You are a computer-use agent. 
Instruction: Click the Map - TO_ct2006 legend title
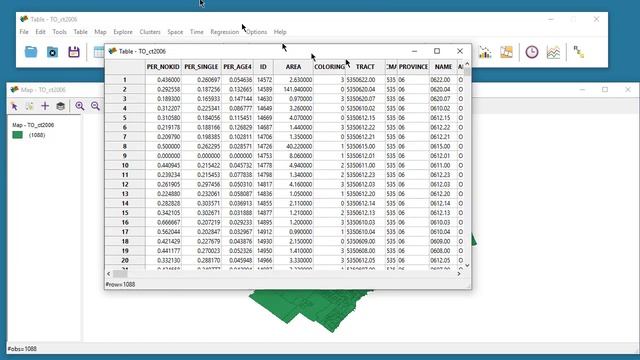click(x=33, y=125)
